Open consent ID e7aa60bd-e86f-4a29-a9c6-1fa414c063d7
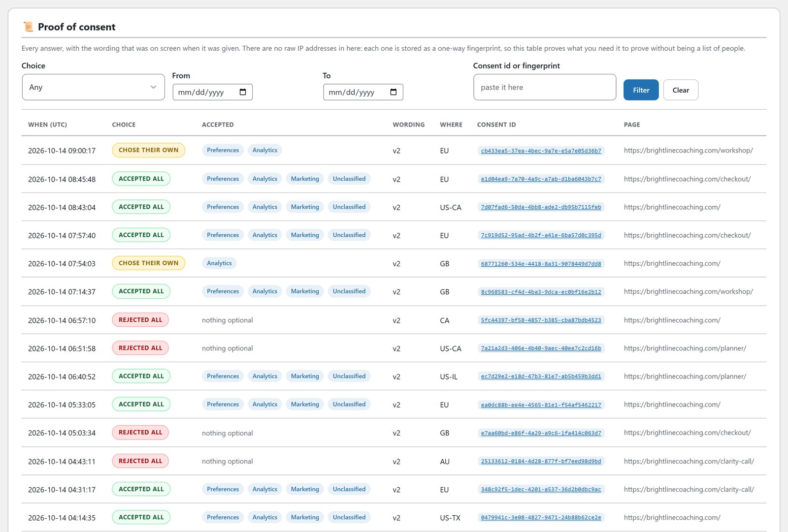Screen dimensions: 788x532 [x=541, y=433]
